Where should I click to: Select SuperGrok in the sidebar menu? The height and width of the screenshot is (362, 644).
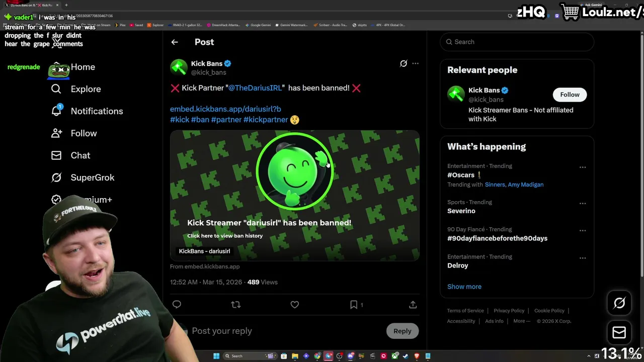[x=93, y=177]
